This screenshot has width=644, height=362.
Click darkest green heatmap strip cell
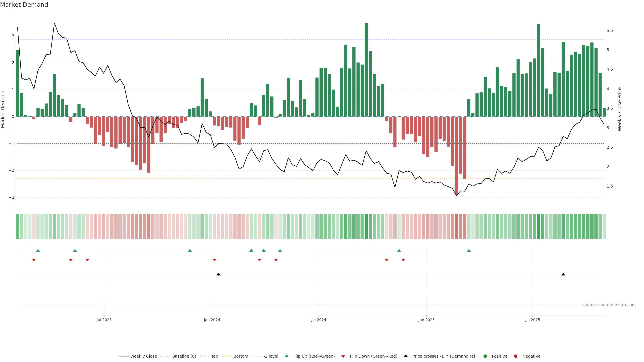click(366, 226)
